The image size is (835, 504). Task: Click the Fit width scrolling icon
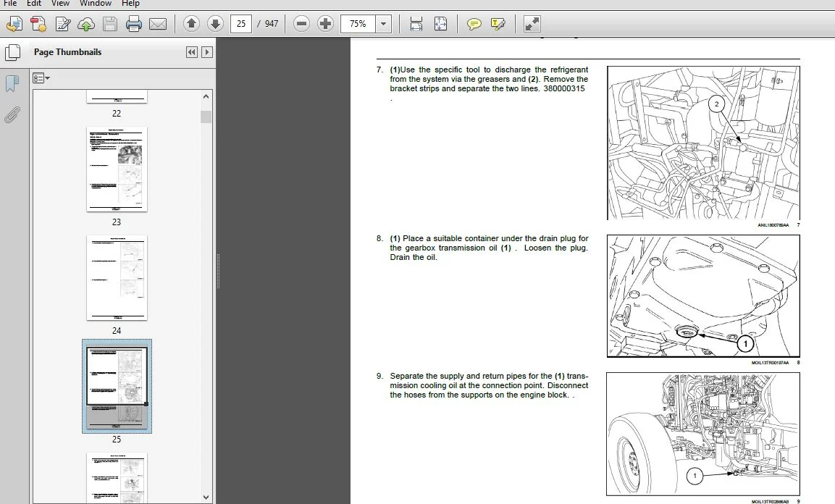pos(416,23)
